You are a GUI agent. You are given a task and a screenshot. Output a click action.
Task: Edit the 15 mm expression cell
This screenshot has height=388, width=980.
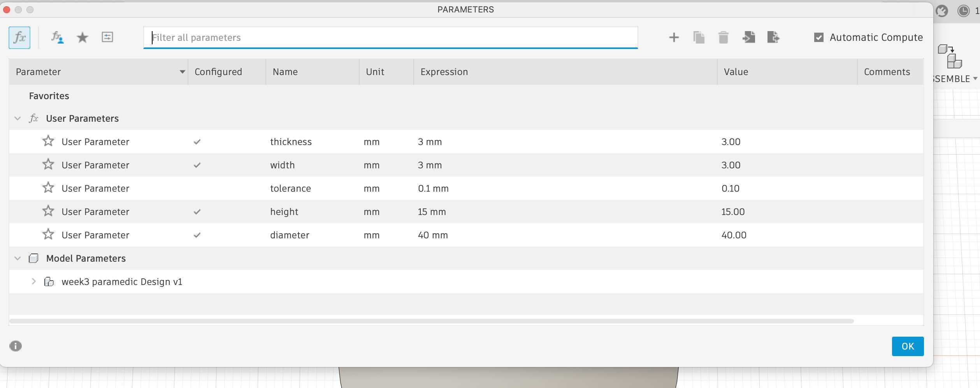(566, 212)
